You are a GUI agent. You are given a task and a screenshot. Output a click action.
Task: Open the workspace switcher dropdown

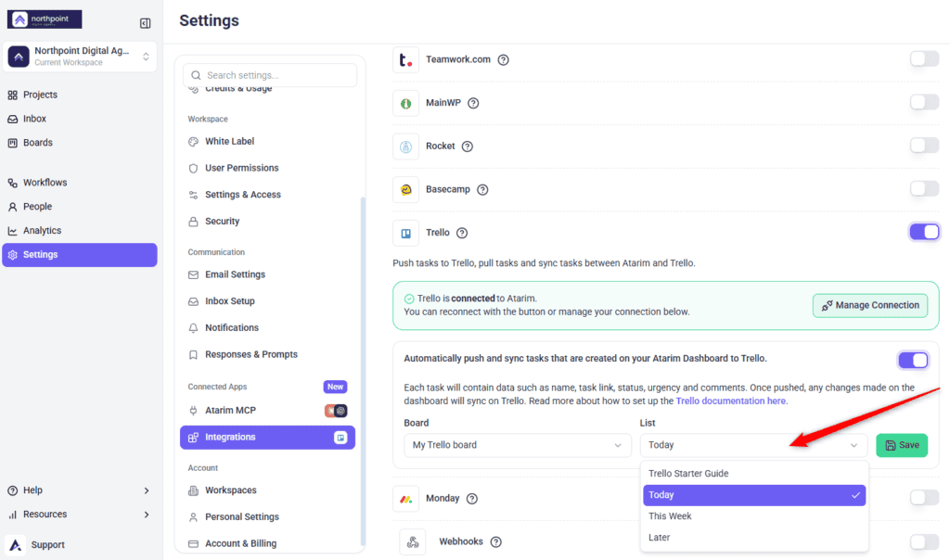tap(80, 57)
